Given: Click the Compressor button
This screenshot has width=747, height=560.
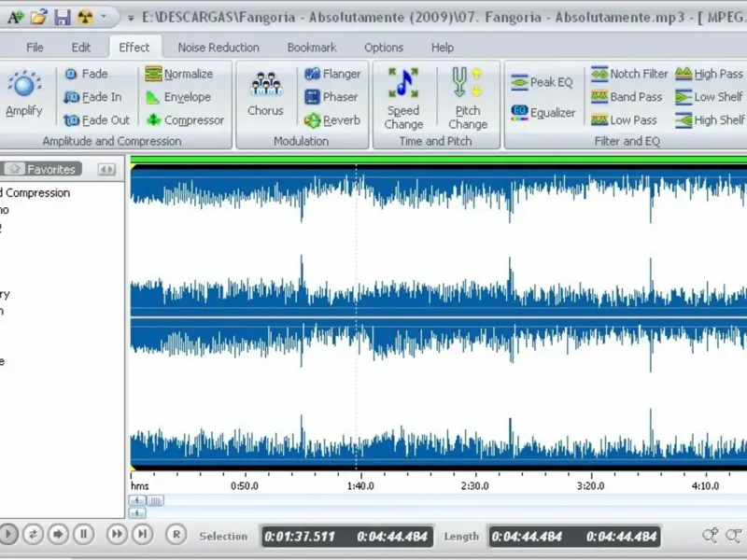Looking at the screenshot, I should 184,120.
